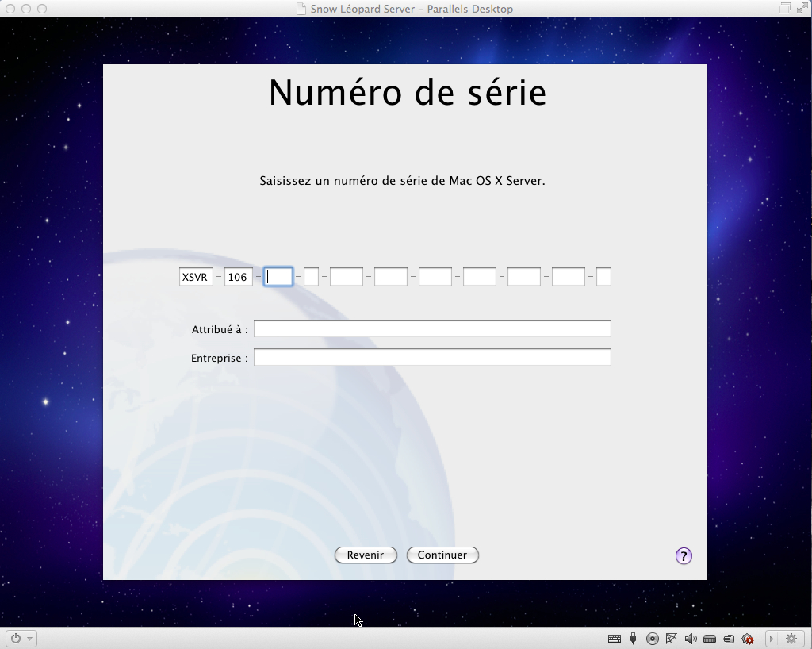Click the purple help question mark button

point(684,555)
